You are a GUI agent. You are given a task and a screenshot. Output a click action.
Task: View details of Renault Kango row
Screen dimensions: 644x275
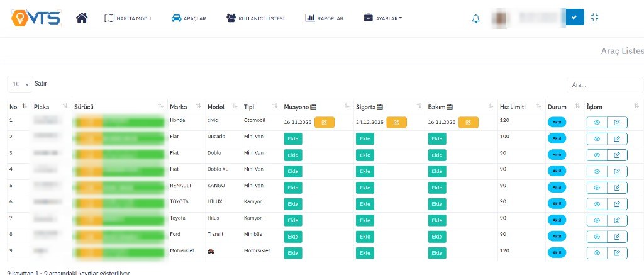(x=597, y=188)
